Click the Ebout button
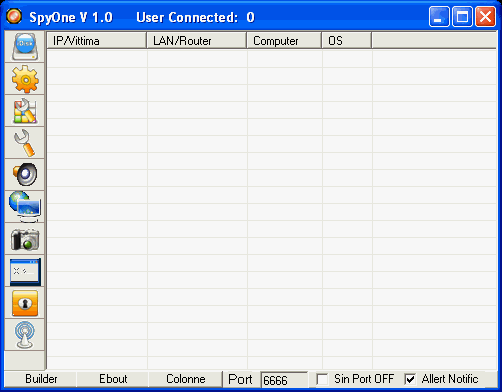 click(113, 379)
